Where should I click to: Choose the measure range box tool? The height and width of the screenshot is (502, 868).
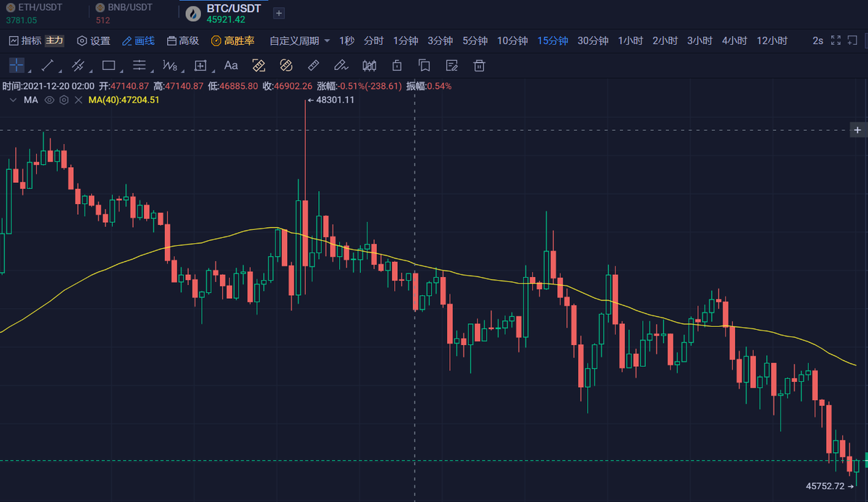(201, 66)
